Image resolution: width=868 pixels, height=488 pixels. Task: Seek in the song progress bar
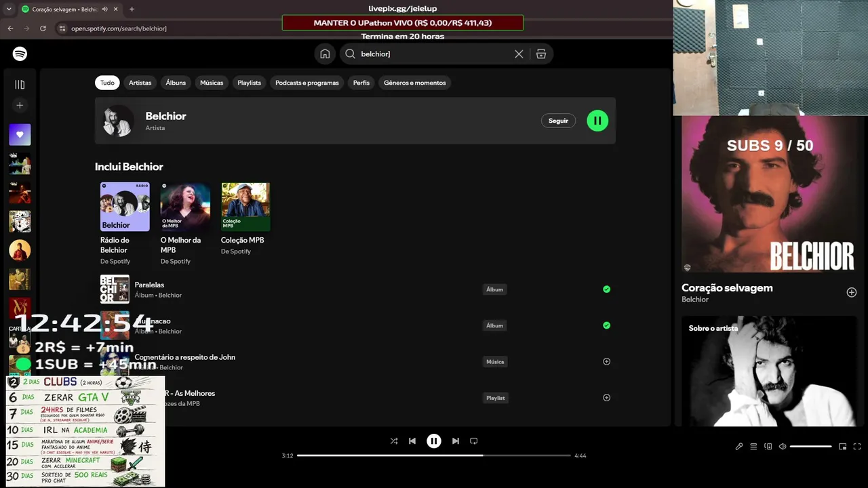[434, 455]
